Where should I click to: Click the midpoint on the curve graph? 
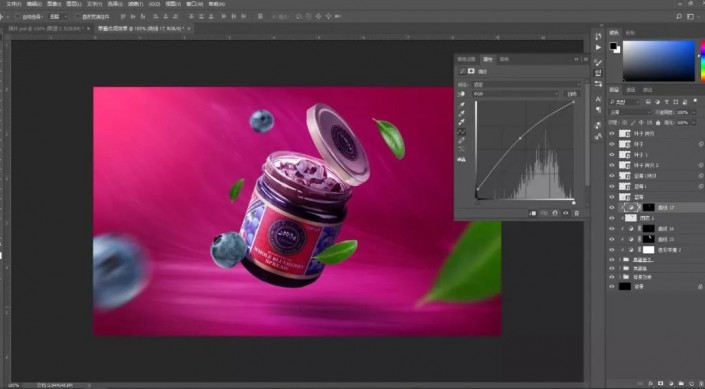[x=521, y=138]
